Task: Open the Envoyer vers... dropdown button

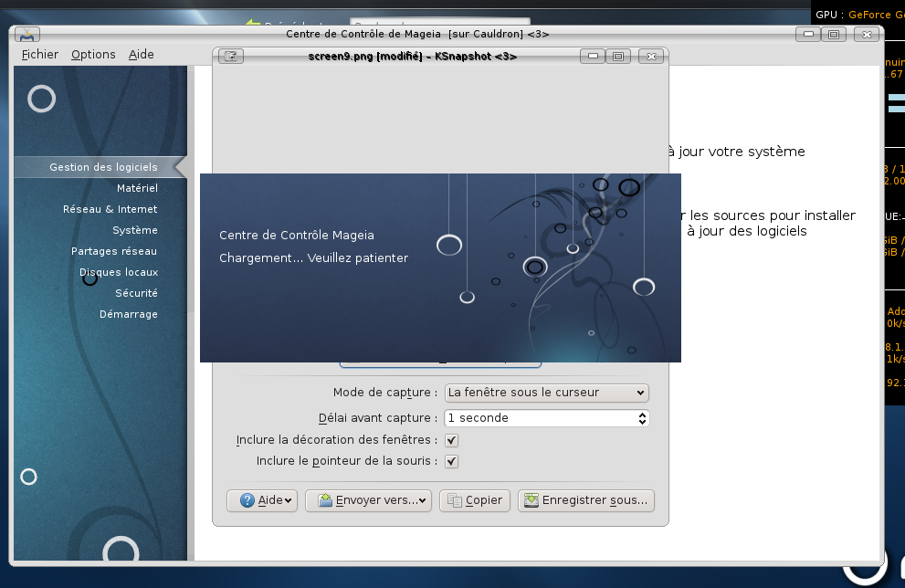Action: (368, 500)
